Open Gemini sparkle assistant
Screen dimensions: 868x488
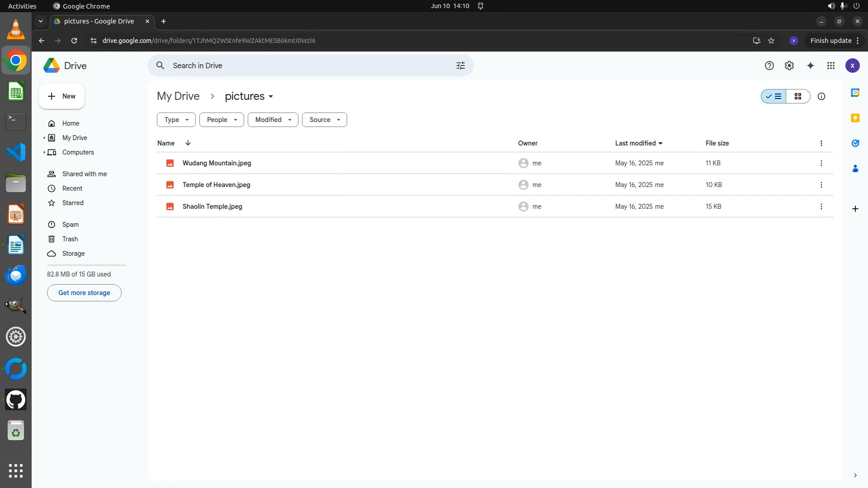[x=810, y=66]
